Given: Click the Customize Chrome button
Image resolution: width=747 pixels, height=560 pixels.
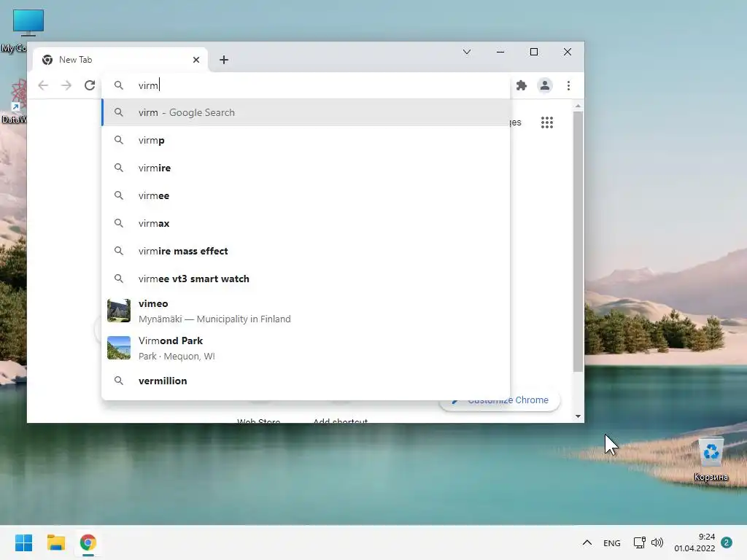Looking at the screenshot, I should tap(500, 400).
